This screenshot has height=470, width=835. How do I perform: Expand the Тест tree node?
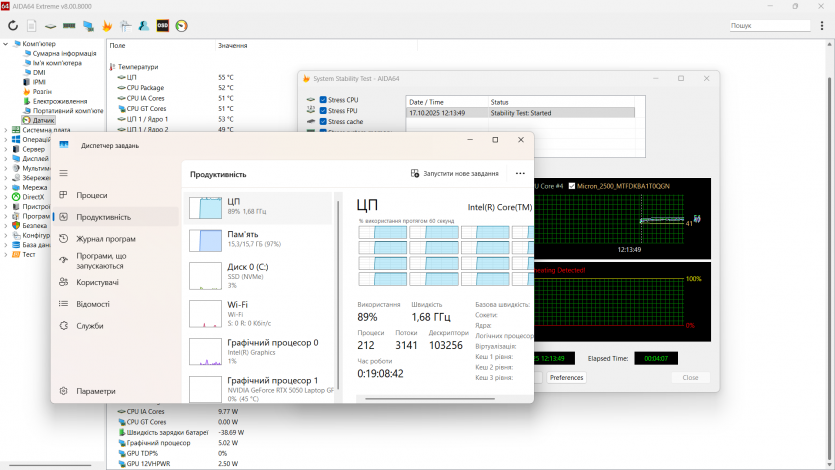tap(6, 254)
